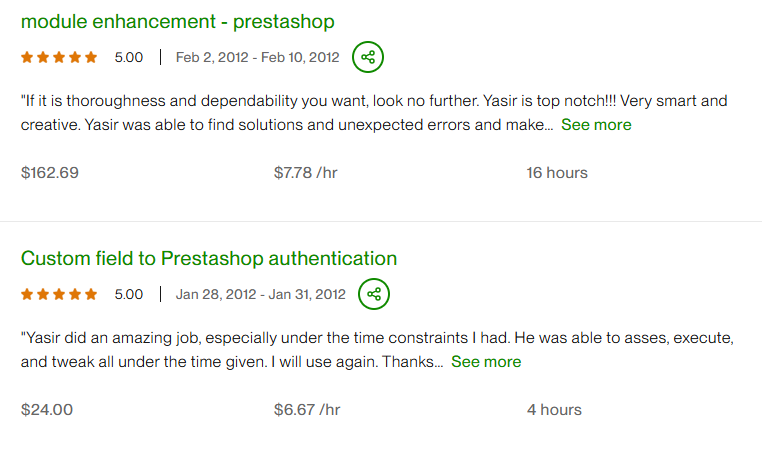Click the five-star rating of Custom field job
The width and height of the screenshot is (762, 450).
point(59,294)
